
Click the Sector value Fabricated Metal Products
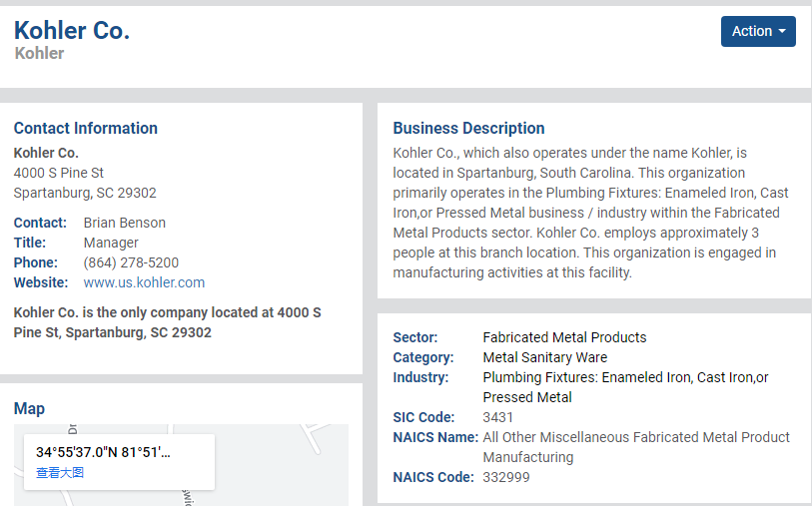point(564,338)
